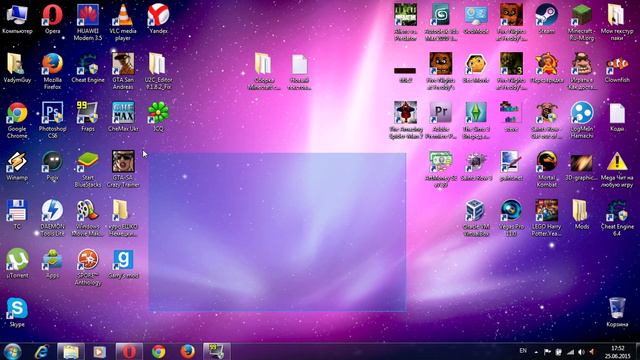Launch the Aliens vs Predator shortcut

405,22
